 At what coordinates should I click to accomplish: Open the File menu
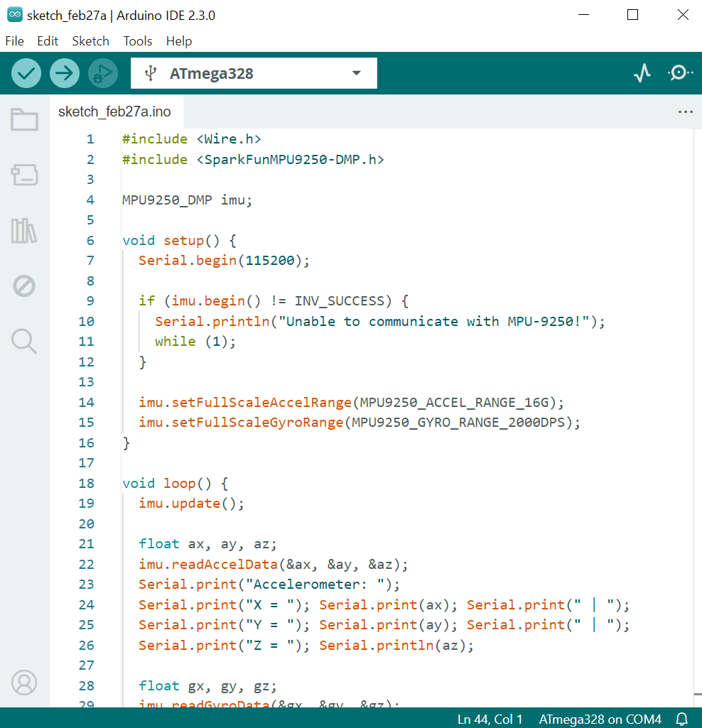tap(14, 41)
